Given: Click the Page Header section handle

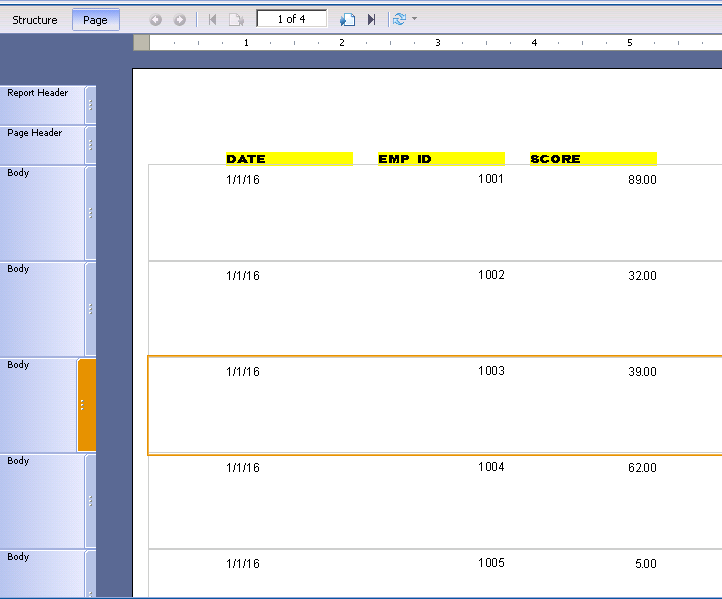Looking at the screenshot, I should (x=91, y=145).
